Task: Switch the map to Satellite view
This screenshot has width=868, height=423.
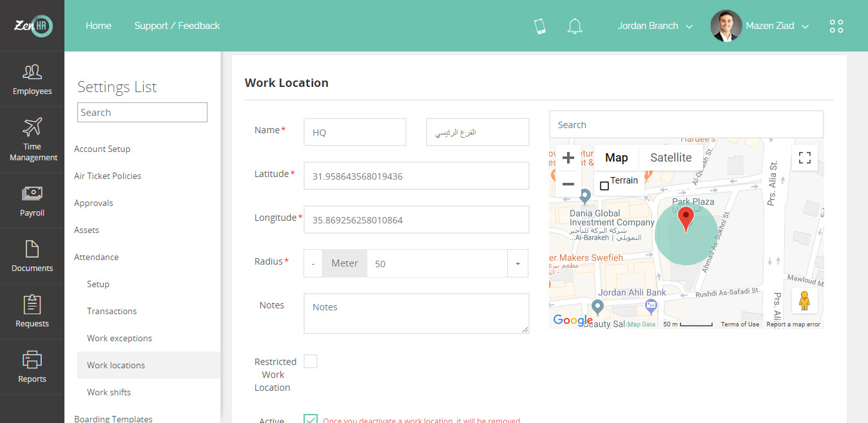Action: coord(671,158)
